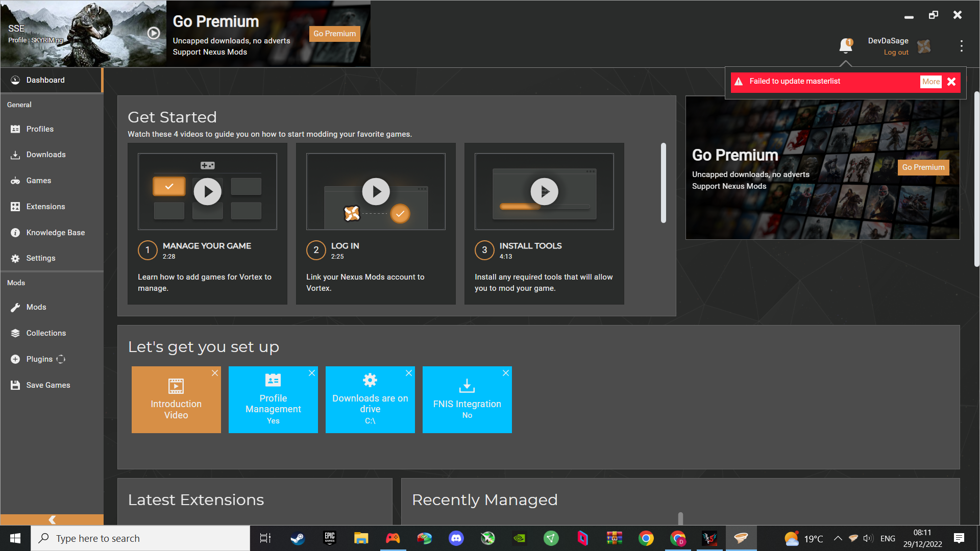This screenshot has height=551, width=980.
Task: Click the Go Premium button
Action: tap(334, 33)
